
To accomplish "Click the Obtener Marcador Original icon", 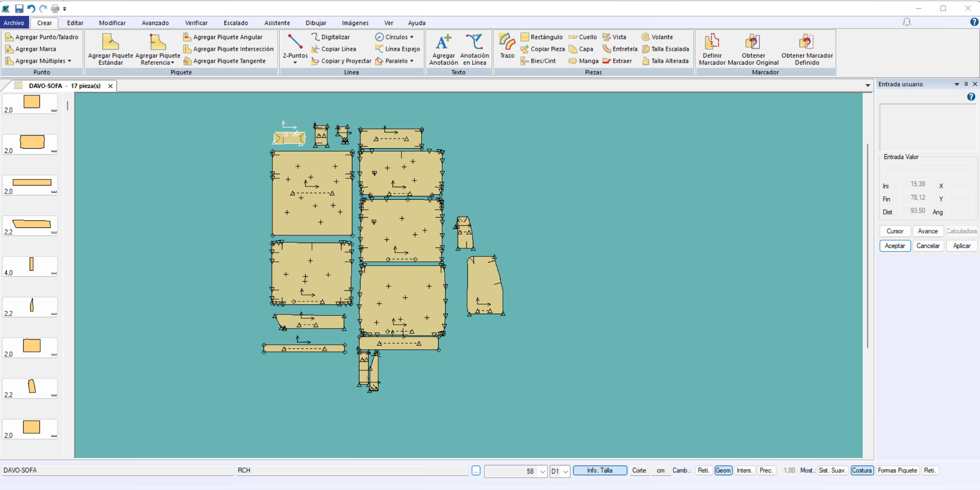I will click(x=753, y=49).
